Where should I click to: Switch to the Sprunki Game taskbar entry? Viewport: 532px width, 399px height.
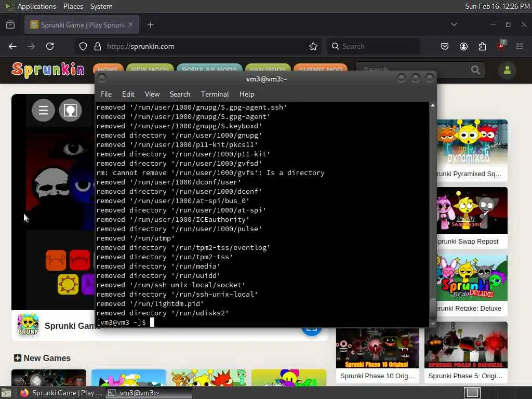coord(61,393)
